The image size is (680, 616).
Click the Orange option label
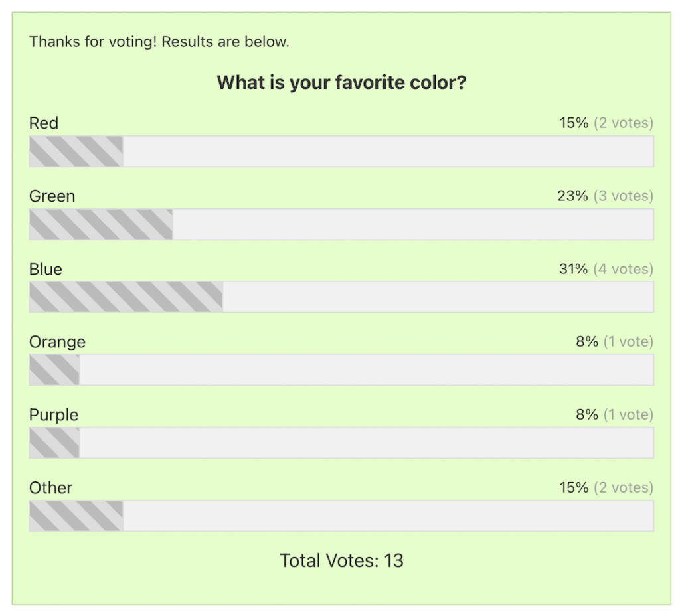[57, 341]
